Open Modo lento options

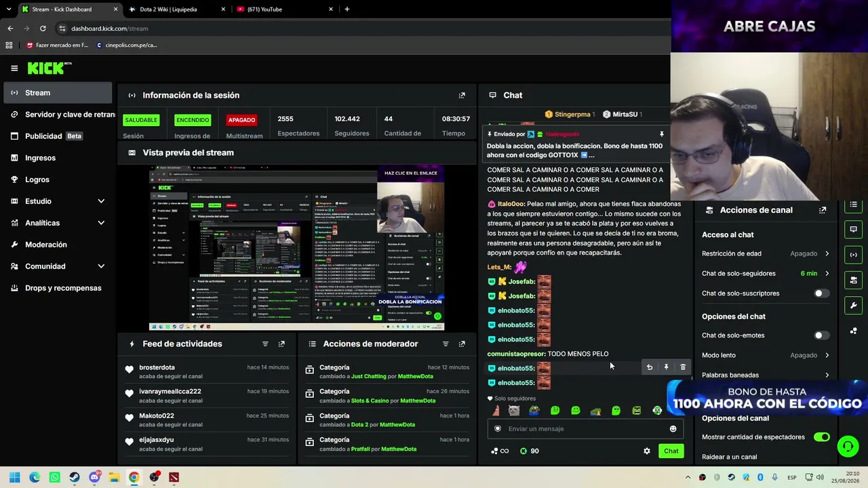tap(766, 355)
